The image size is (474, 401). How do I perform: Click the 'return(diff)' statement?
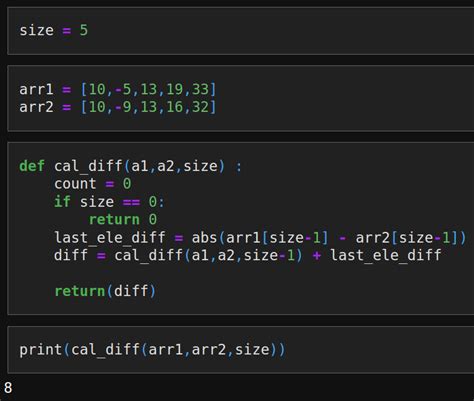[x=105, y=291]
